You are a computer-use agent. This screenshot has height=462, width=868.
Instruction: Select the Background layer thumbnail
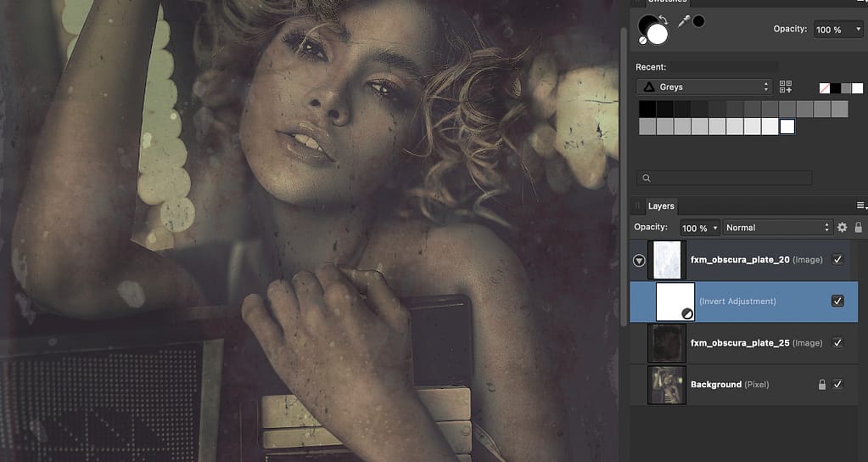667,385
